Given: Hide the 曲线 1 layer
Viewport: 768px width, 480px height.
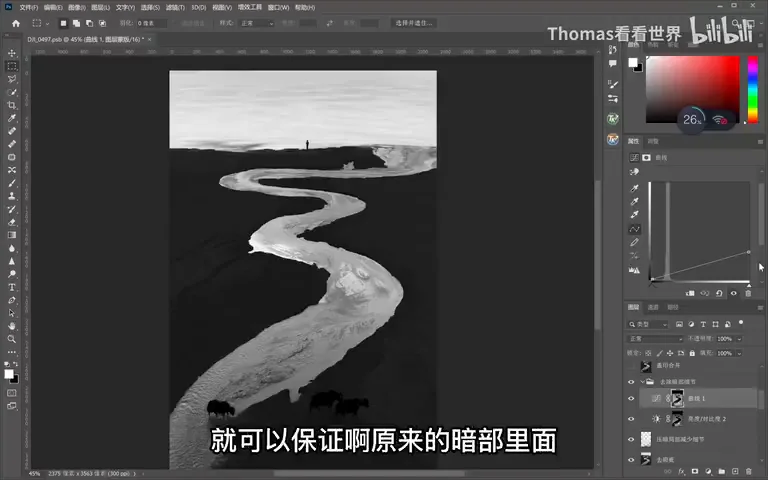Looking at the screenshot, I should click(x=631, y=399).
